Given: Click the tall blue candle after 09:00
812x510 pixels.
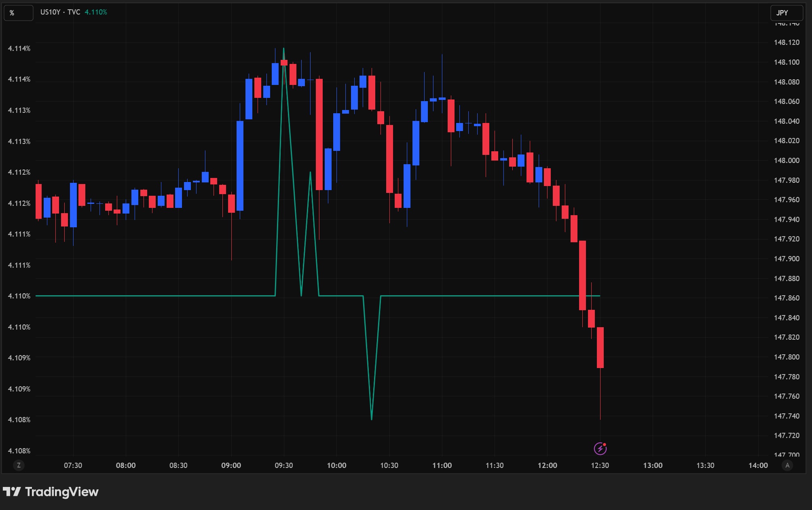Looking at the screenshot, I should tap(240, 166).
